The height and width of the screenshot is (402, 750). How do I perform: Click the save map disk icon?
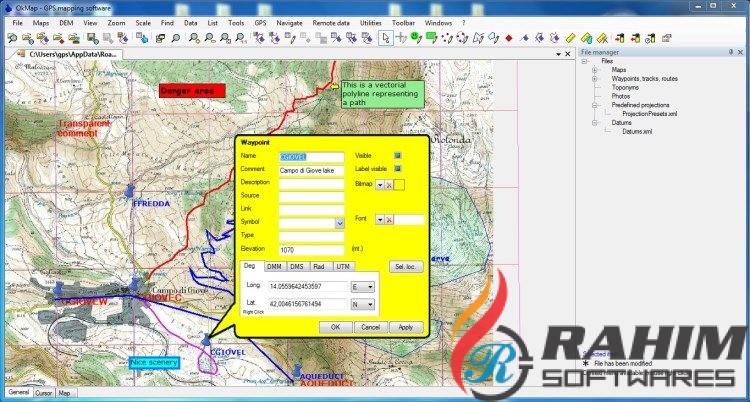[93, 38]
